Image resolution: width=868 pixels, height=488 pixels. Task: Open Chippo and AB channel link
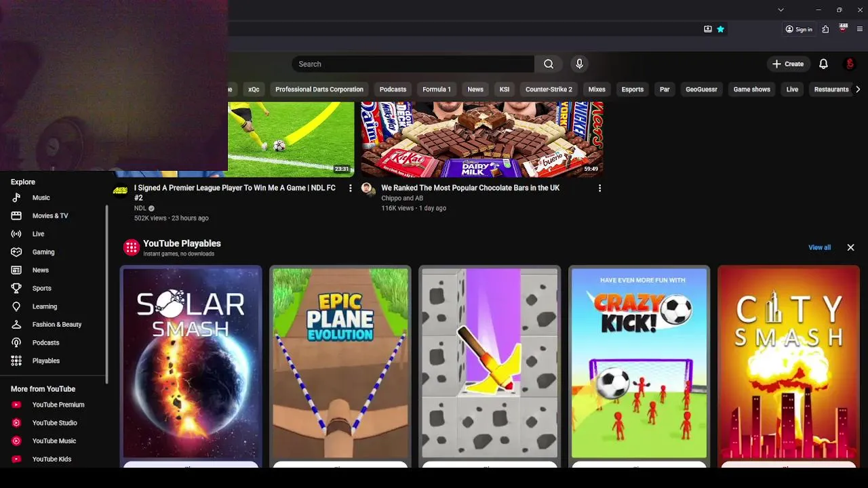(402, 198)
